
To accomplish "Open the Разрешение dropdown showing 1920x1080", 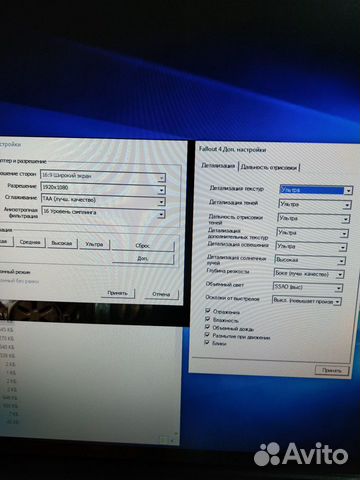I will click(x=103, y=188).
